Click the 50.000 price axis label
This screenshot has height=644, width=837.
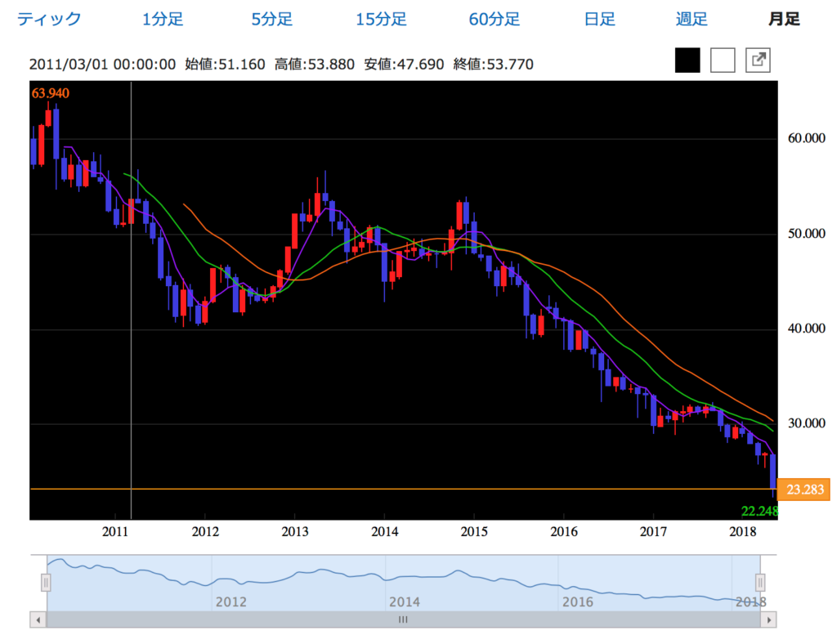pos(807,234)
